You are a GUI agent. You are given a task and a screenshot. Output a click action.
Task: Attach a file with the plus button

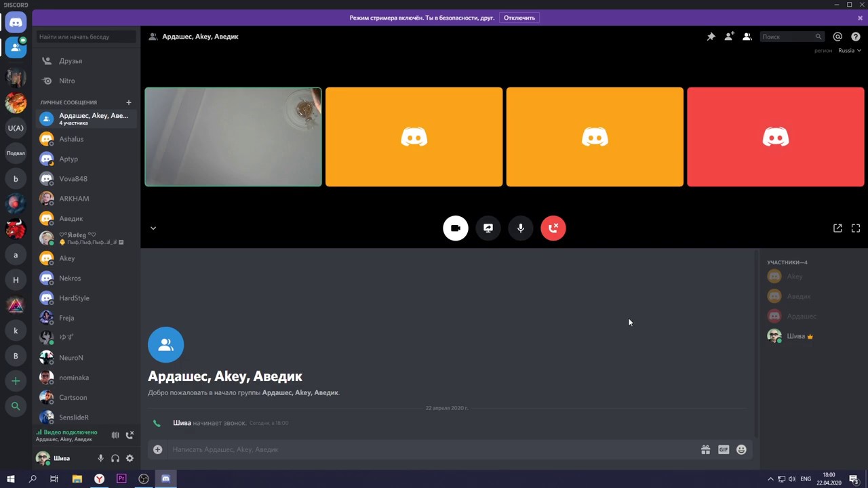point(157,449)
